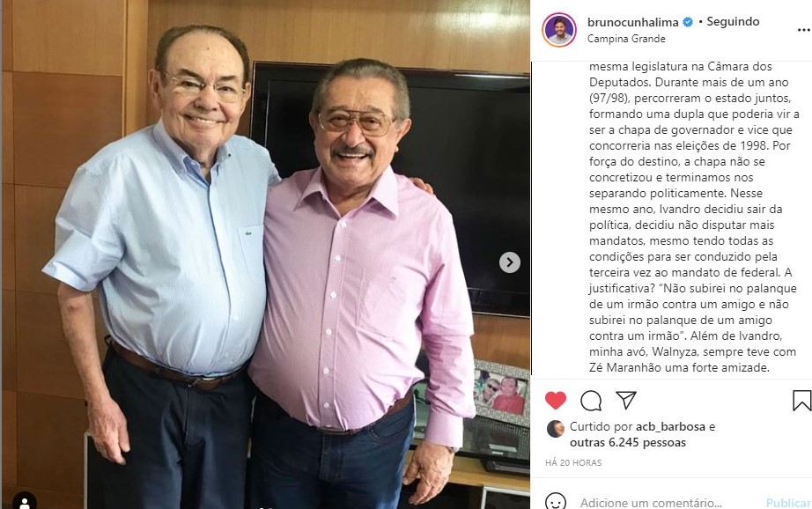Click the verified badge next to username
The width and height of the screenshot is (812, 509).
(688, 22)
